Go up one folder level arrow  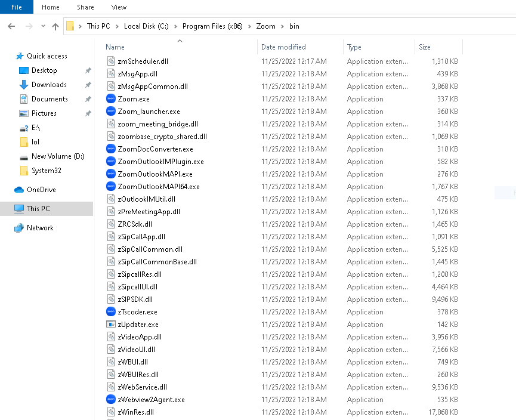[55, 26]
